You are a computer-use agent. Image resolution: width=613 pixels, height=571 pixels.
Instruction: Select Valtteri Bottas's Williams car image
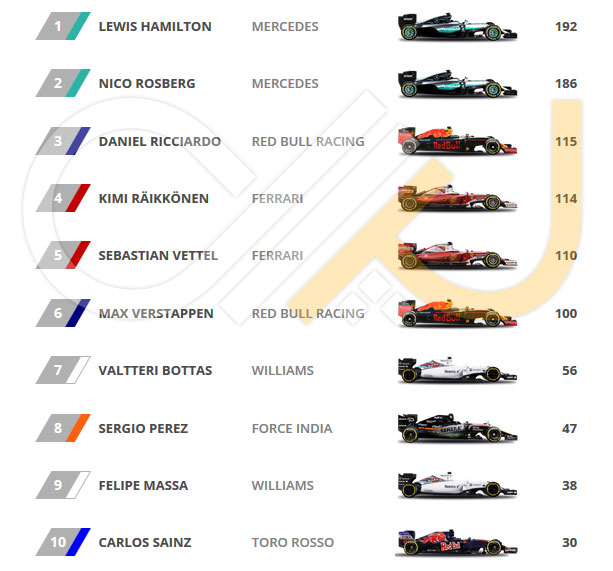coord(457,370)
